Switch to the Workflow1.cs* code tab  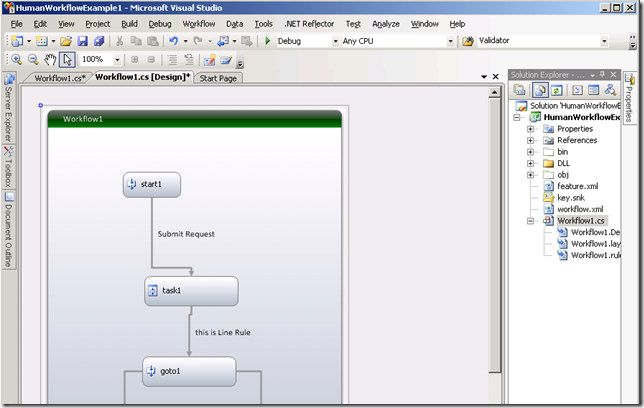[60, 78]
